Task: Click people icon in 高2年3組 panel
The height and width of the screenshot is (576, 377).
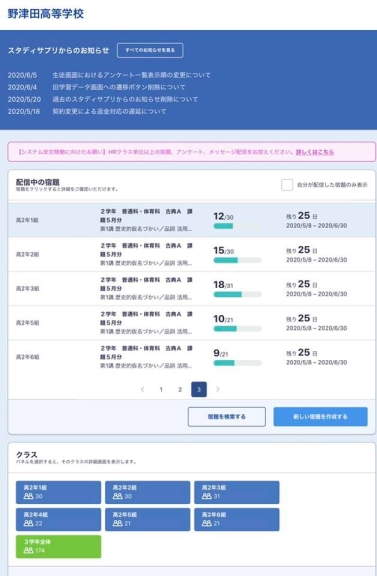Action: click(207, 496)
